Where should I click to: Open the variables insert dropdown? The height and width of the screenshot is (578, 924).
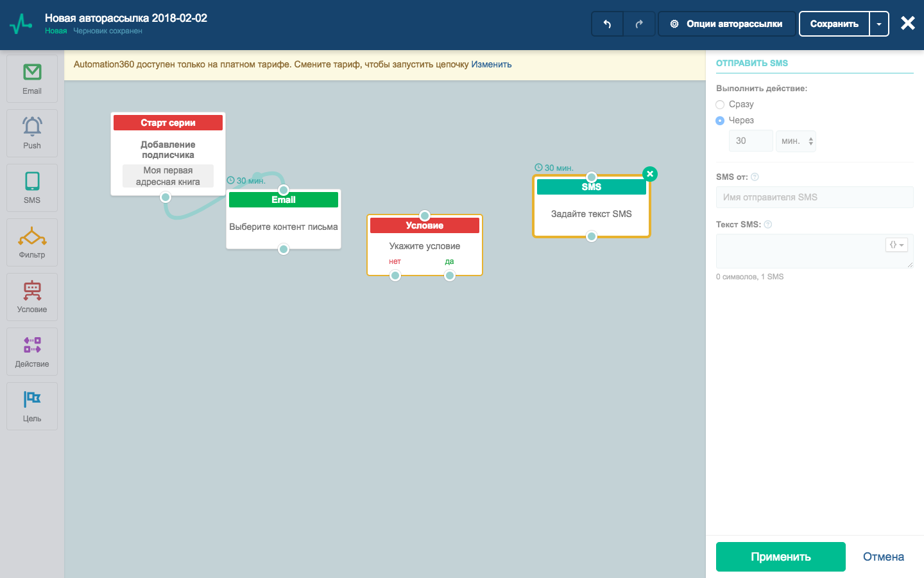[x=897, y=245]
